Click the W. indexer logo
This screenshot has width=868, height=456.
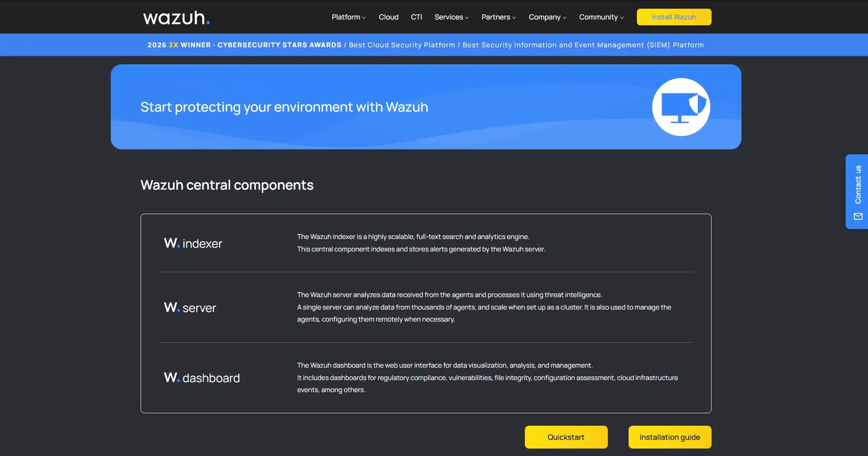click(x=193, y=243)
